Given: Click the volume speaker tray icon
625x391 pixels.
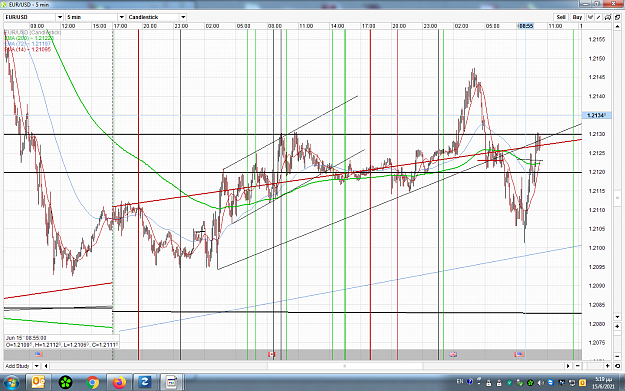Looking at the screenshot, I should coord(541,383).
